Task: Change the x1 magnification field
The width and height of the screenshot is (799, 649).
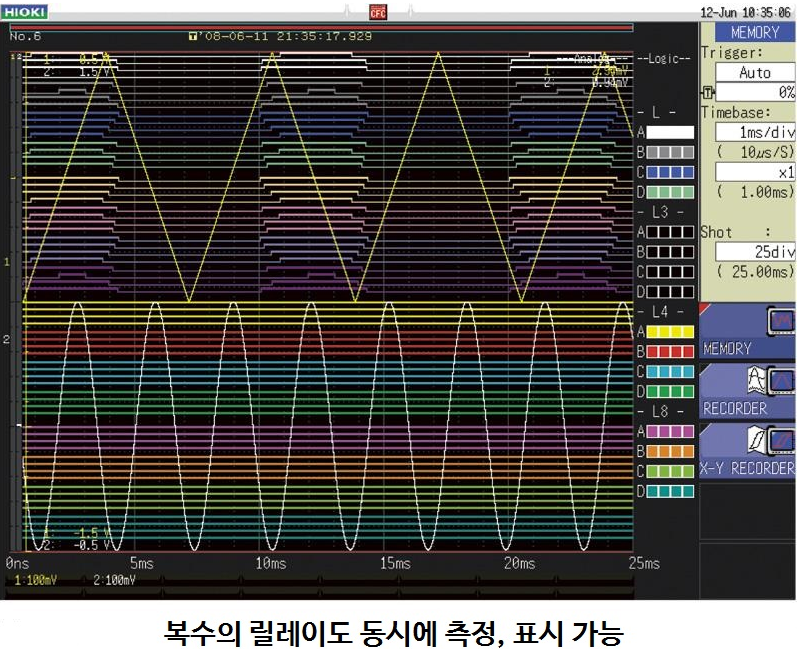Action: tap(755, 172)
